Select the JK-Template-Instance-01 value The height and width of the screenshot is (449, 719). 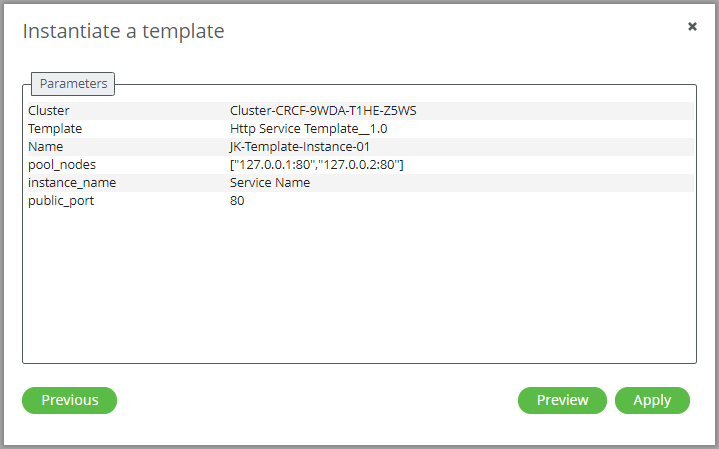click(300, 147)
